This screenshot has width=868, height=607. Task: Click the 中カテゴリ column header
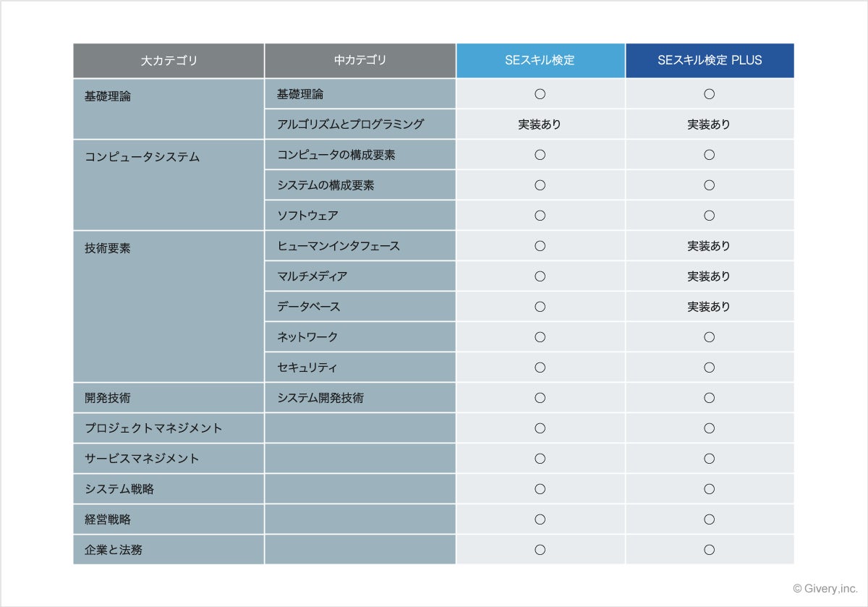[360, 61]
